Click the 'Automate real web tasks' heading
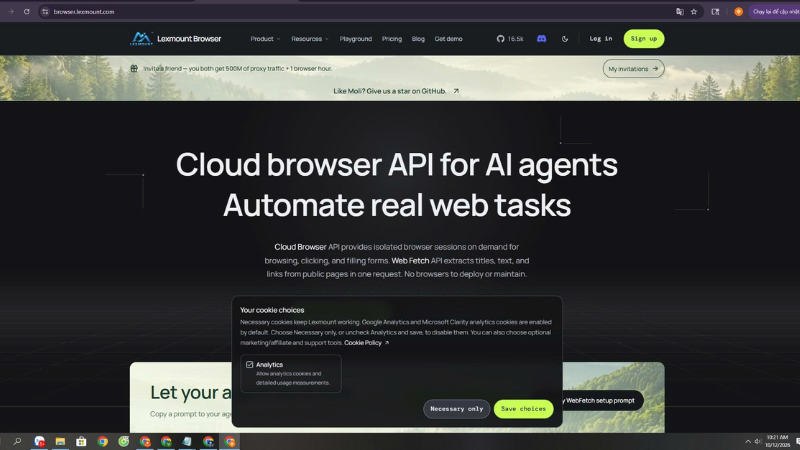Image resolution: width=800 pixels, height=450 pixels. pos(396,205)
